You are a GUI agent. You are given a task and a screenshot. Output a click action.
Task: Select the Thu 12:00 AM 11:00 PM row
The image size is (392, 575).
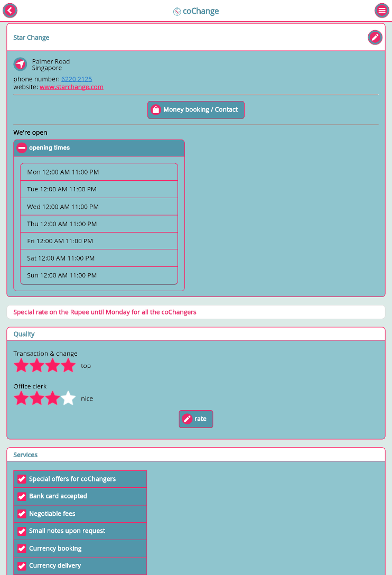click(99, 224)
